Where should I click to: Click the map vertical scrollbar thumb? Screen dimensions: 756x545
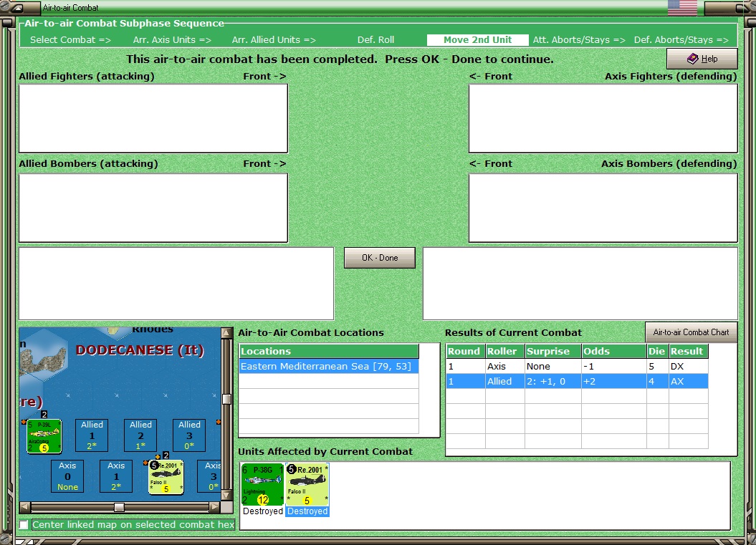[226, 399]
